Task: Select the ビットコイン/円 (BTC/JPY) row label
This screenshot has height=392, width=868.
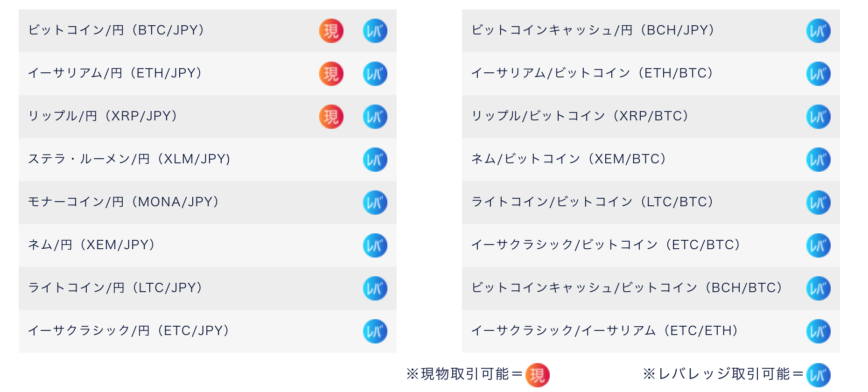Action: click(116, 30)
